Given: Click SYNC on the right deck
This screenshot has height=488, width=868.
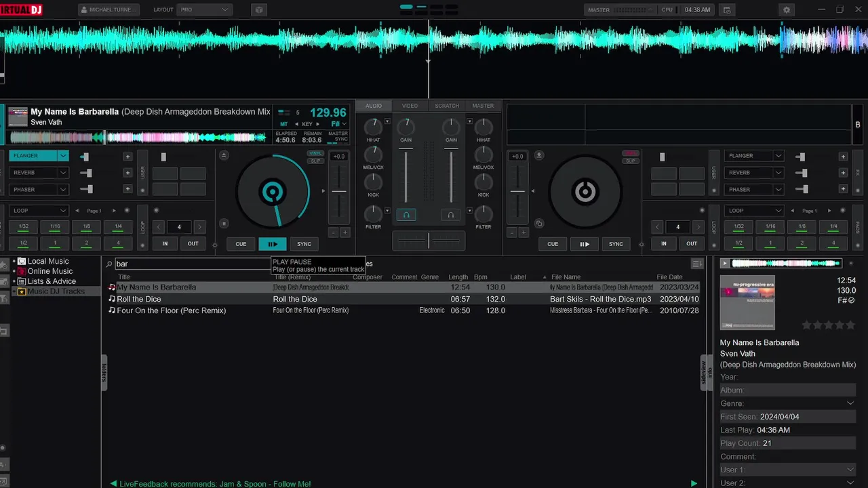Looking at the screenshot, I should point(616,244).
